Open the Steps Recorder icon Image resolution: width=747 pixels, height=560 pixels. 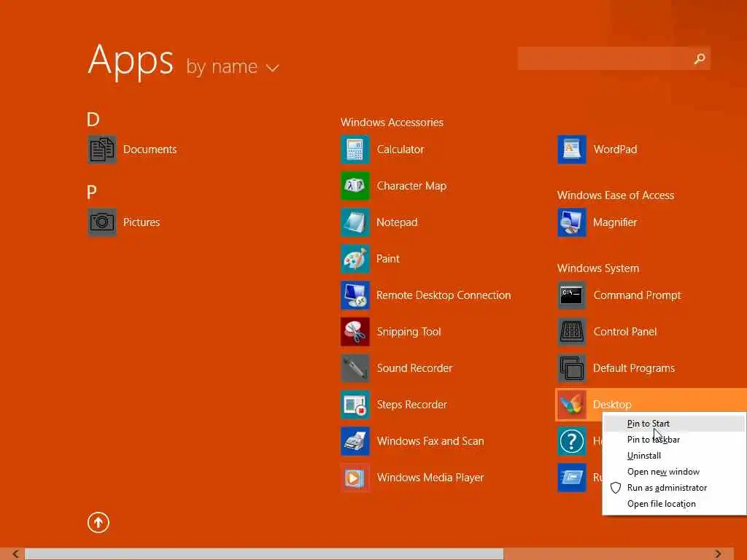click(x=355, y=405)
